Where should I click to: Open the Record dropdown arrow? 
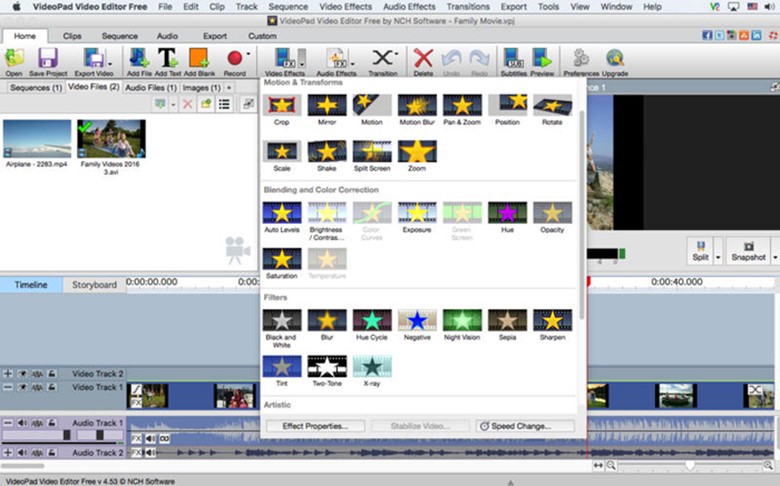click(248, 54)
